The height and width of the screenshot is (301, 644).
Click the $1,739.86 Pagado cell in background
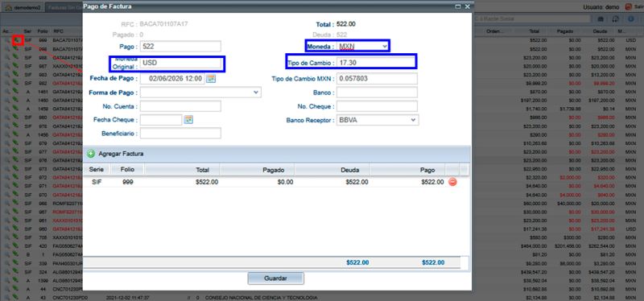coord(570,109)
